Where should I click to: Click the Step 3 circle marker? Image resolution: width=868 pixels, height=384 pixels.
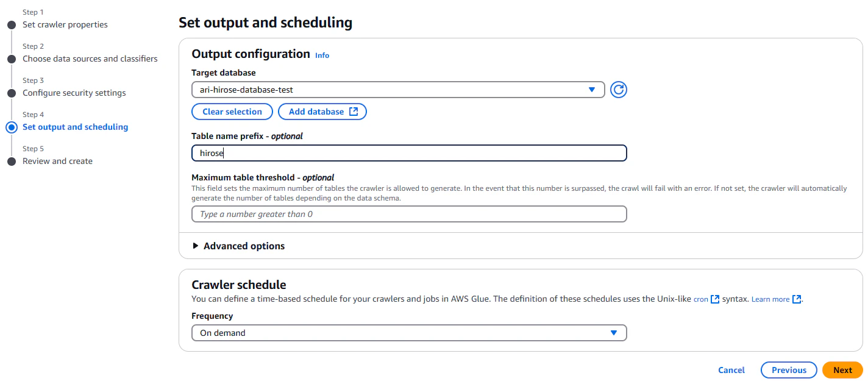11,93
